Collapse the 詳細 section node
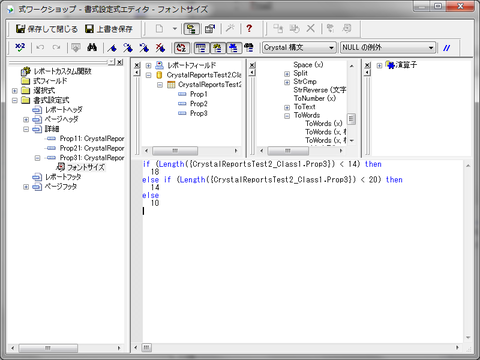 pyautogui.click(x=26, y=129)
